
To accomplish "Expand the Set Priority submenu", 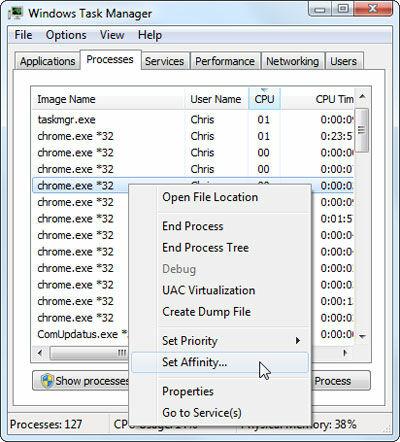I will pos(220,341).
